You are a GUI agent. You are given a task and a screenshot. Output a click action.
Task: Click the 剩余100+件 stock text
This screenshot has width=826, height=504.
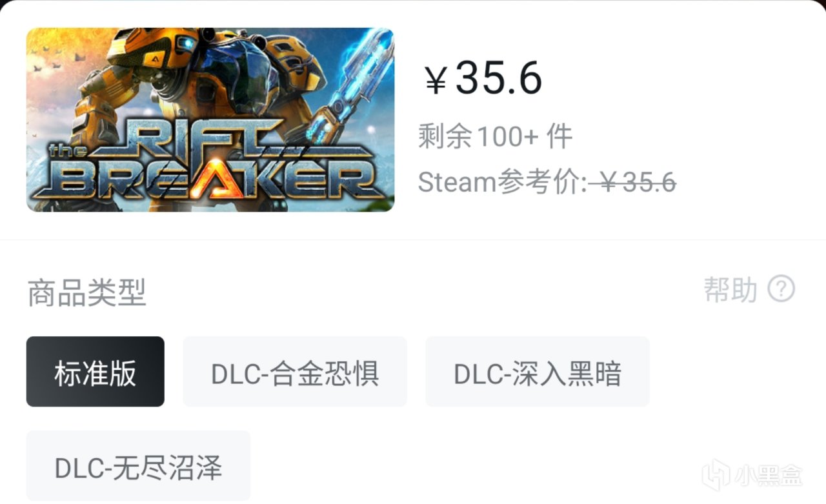tap(496, 137)
